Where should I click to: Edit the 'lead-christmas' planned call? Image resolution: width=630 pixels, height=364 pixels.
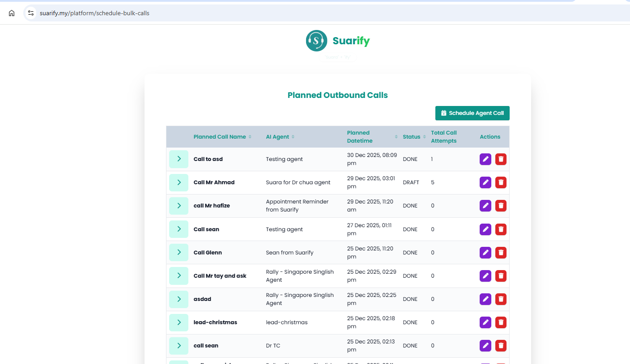(485, 322)
